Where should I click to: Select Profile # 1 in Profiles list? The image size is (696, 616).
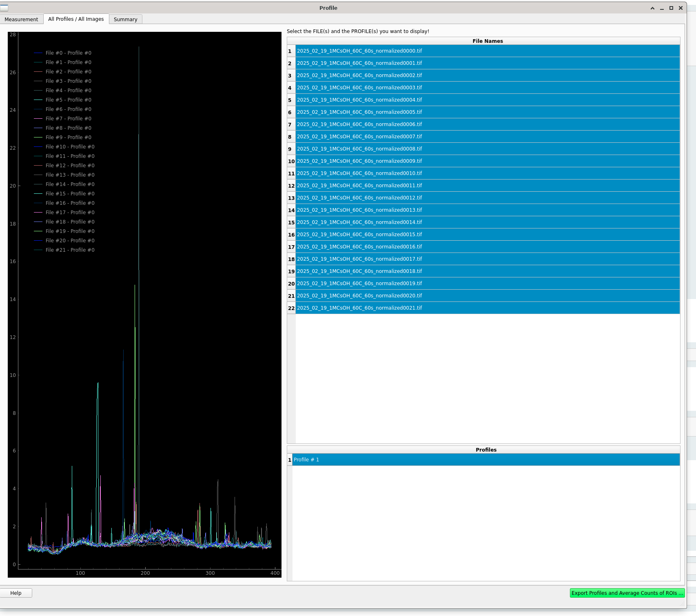(485, 460)
